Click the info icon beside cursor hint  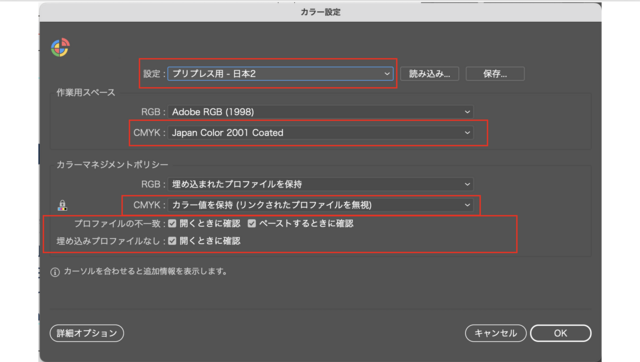point(55,272)
